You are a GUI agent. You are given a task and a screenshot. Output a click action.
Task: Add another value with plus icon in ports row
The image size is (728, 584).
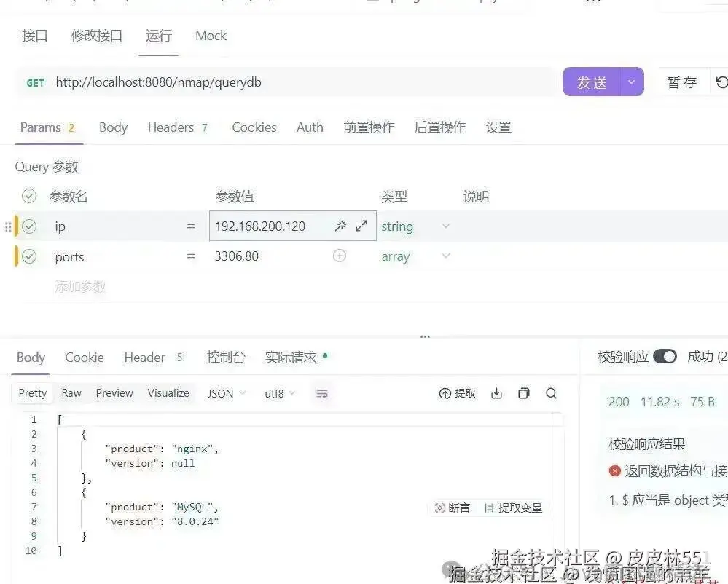(340, 256)
